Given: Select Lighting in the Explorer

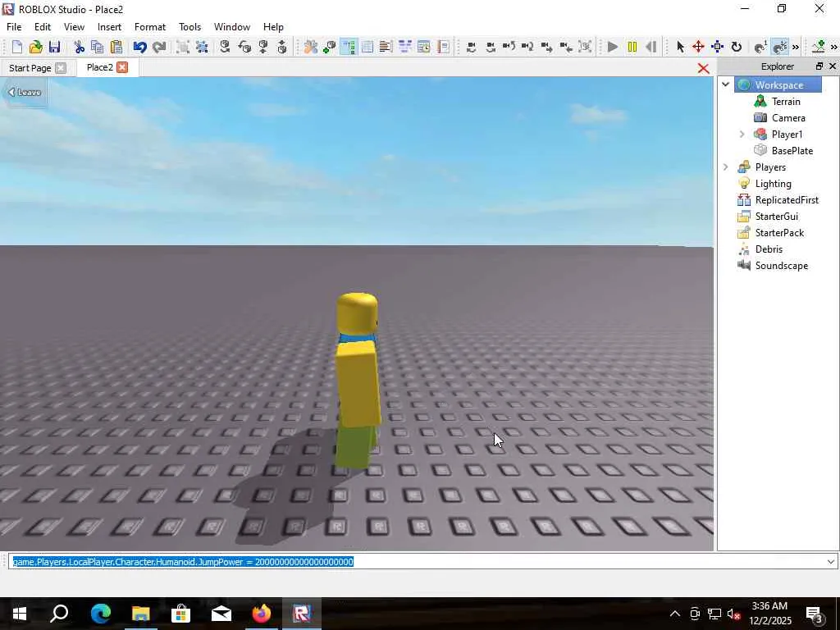Looking at the screenshot, I should point(773,184).
